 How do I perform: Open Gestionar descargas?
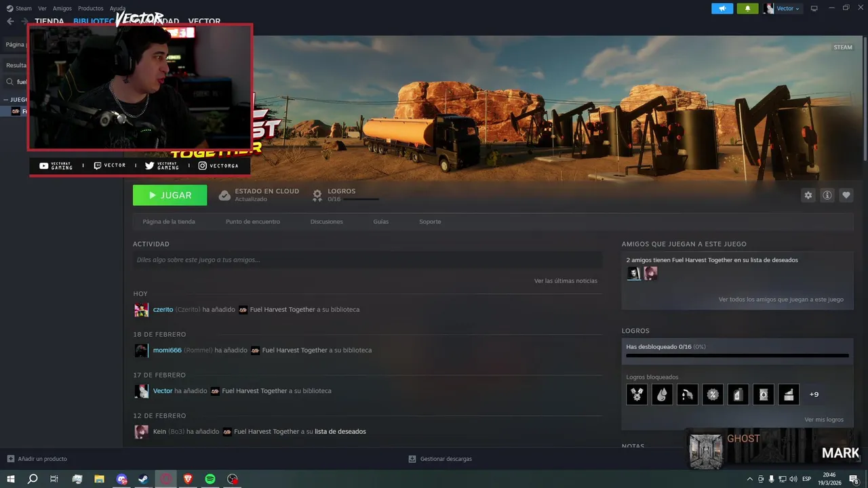click(440, 459)
